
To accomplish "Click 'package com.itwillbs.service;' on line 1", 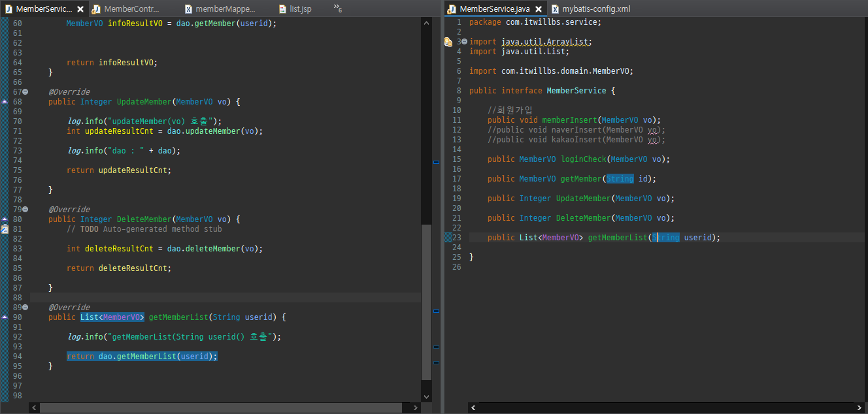I will click(535, 22).
